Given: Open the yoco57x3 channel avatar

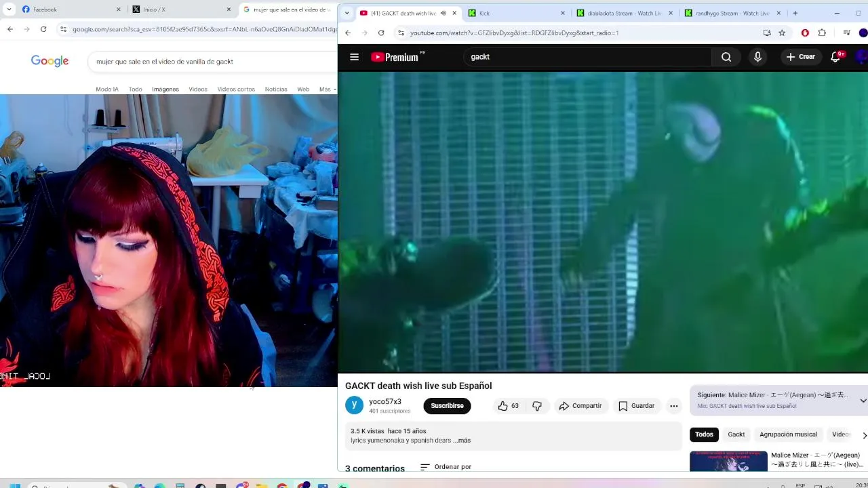Looking at the screenshot, I should (354, 405).
